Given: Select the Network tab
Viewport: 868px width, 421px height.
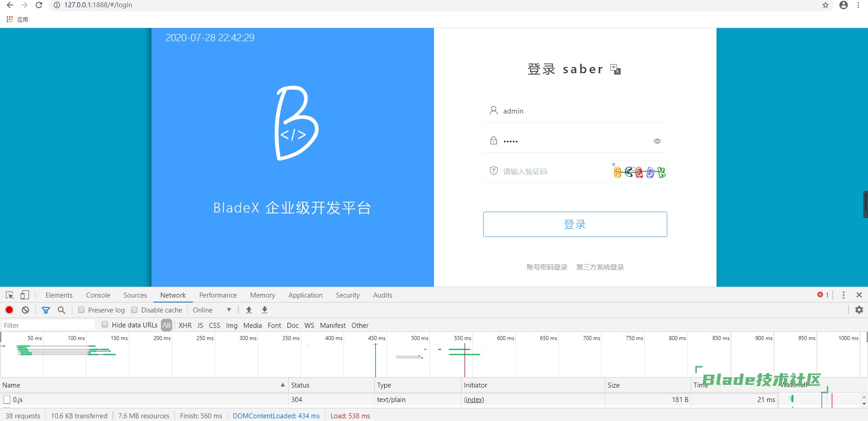Looking at the screenshot, I should point(173,295).
